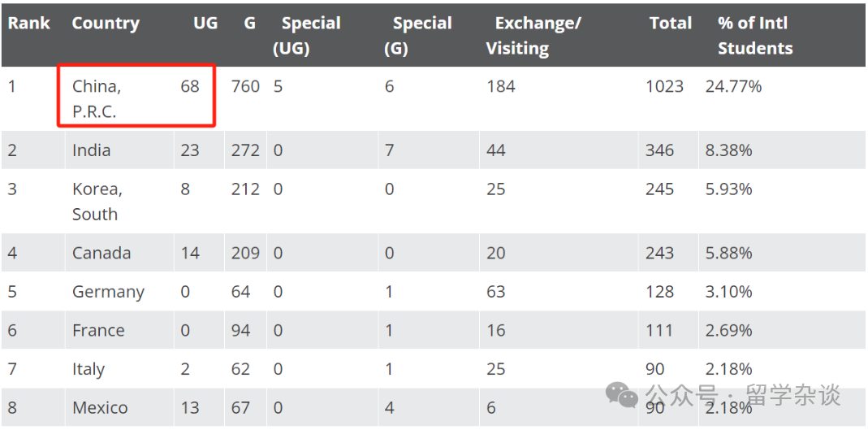The height and width of the screenshot is (430, 868).
Task: Click the Germany row country name
Action: [x=109, y=292]
